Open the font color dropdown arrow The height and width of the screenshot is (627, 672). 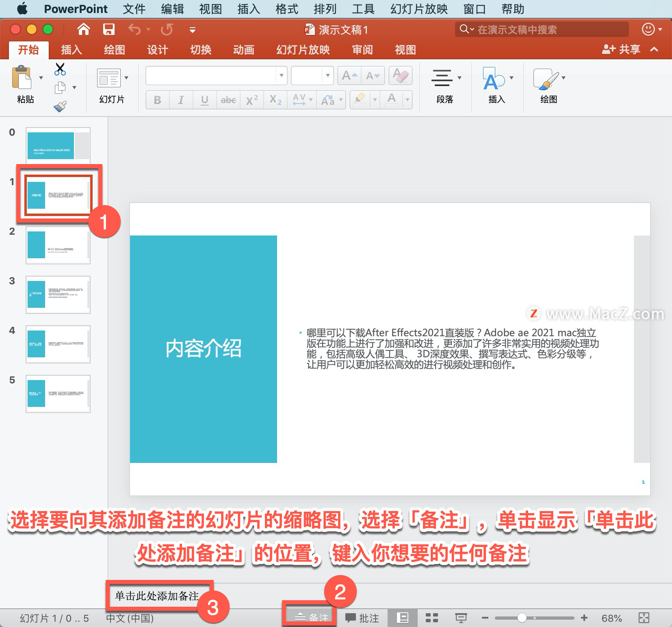pyautogui.click(x=408, y=100)
